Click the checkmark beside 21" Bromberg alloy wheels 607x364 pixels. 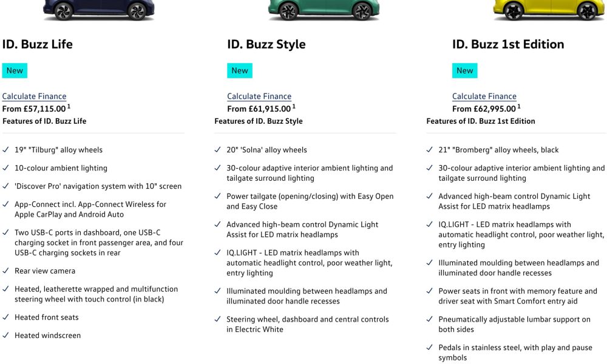coord(429,150)
